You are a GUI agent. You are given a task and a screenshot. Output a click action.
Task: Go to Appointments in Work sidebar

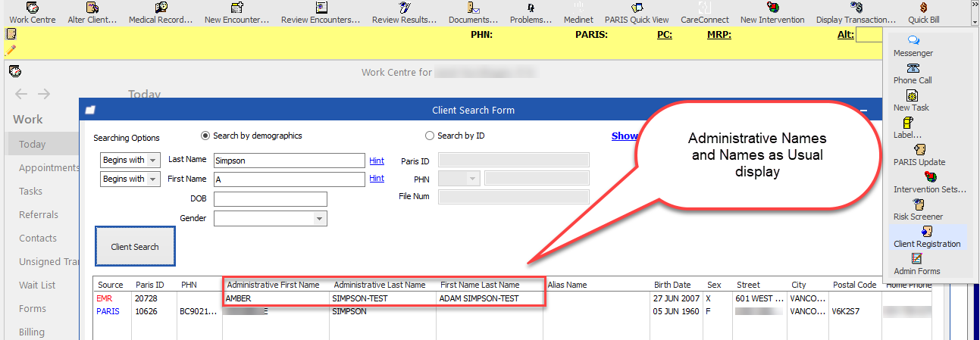(x=49, y=168)
